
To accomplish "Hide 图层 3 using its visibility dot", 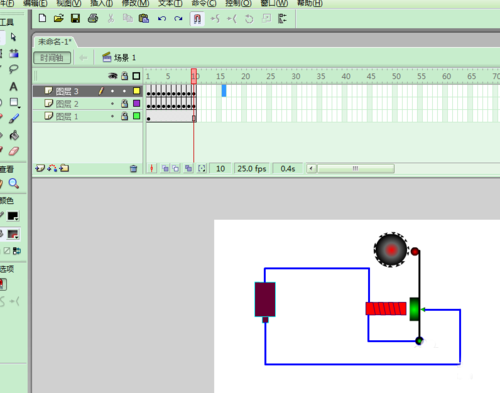I will point(113,91).
